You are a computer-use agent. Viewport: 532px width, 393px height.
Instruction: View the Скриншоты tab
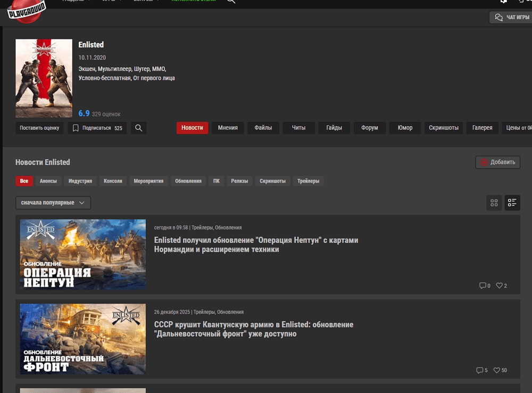pyautogui.click(x=444, y=128)
